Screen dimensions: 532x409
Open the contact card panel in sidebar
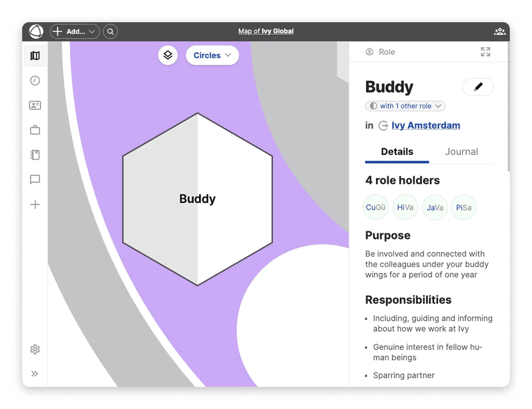click(35, 105)
